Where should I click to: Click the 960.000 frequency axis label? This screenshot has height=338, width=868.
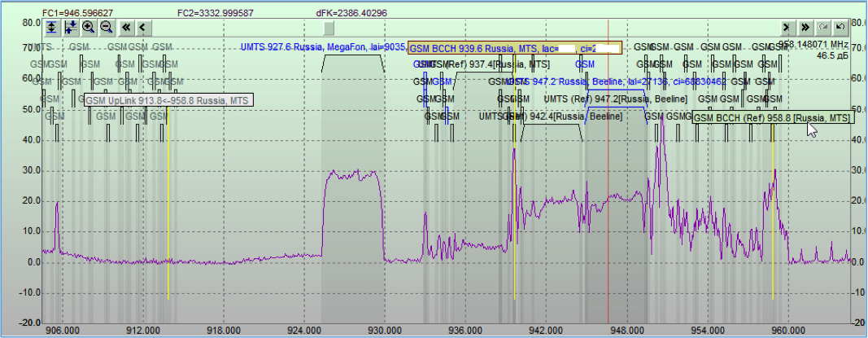point(787,330)
